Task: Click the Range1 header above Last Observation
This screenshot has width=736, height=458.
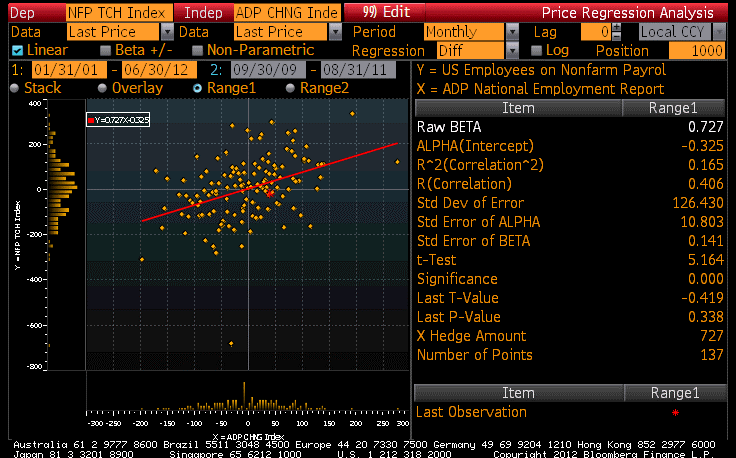Action: pos(675,393)
